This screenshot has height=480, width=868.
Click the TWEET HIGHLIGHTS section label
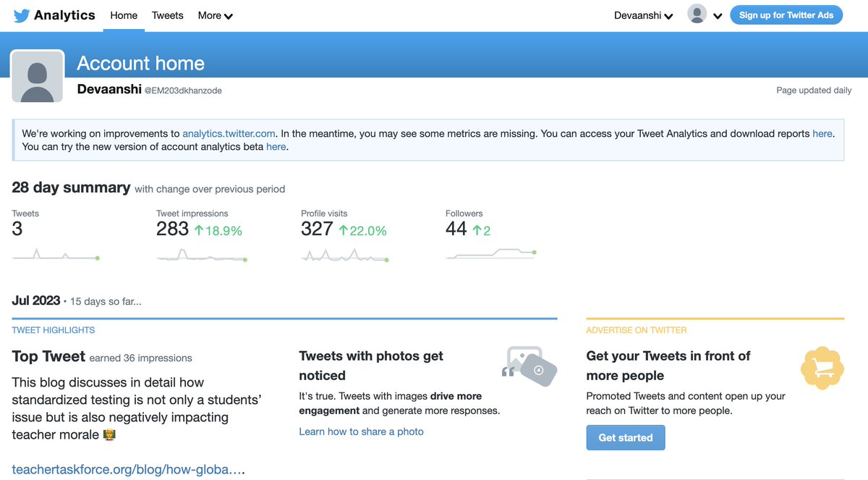point(54,330)
